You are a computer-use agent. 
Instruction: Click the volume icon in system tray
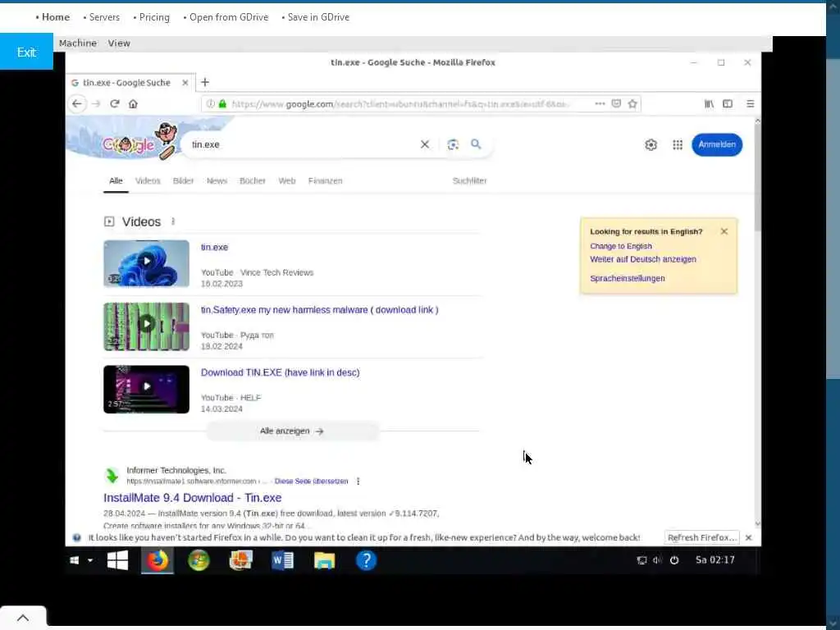pyautogui.click(x=657, y=560)
